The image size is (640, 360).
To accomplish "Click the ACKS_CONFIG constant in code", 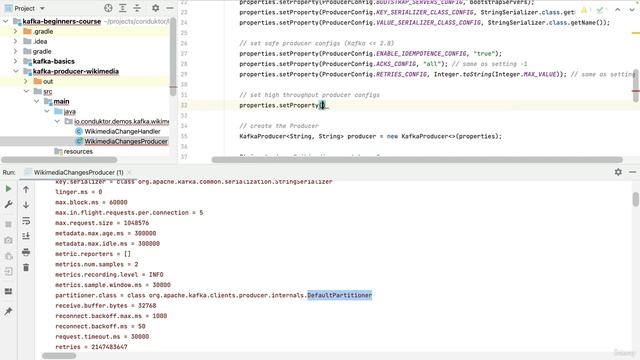I will tap(396, 64).
